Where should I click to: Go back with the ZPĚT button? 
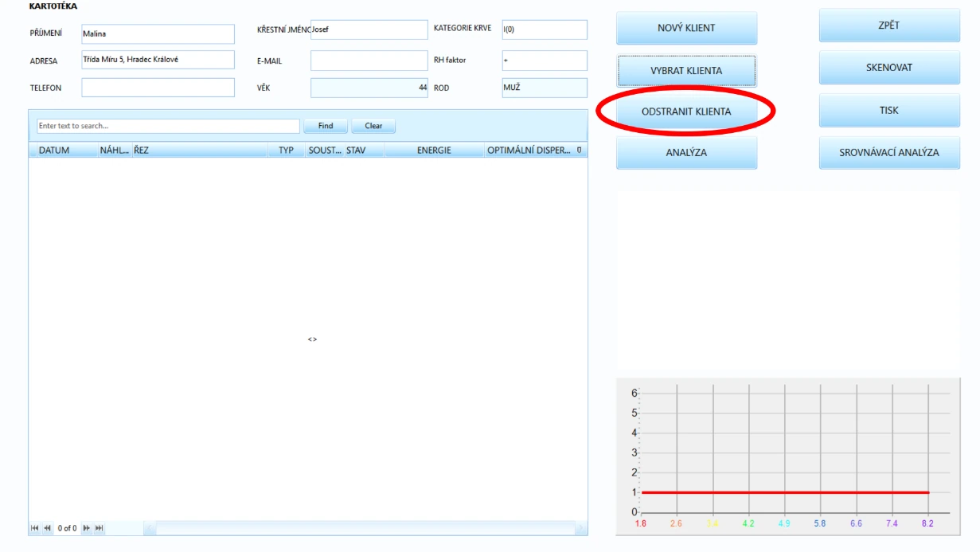coord(889,25)
